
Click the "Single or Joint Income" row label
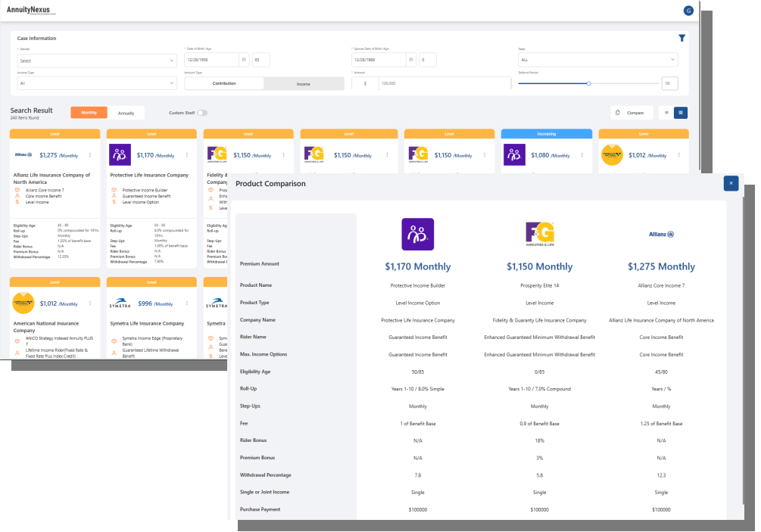click(264, 492)
